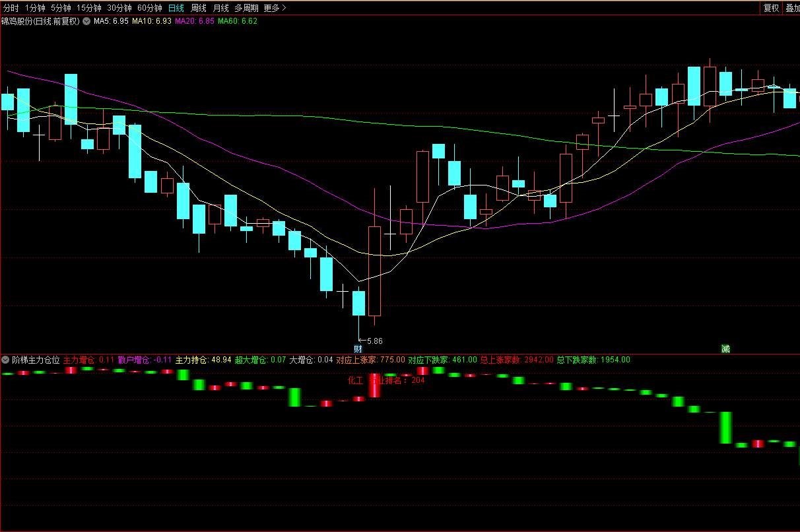Image resolution: width=800 pixels, height=532 pixels.
Task: Click the MA5: 6.95 label
Action: click(x=111, y=21)
